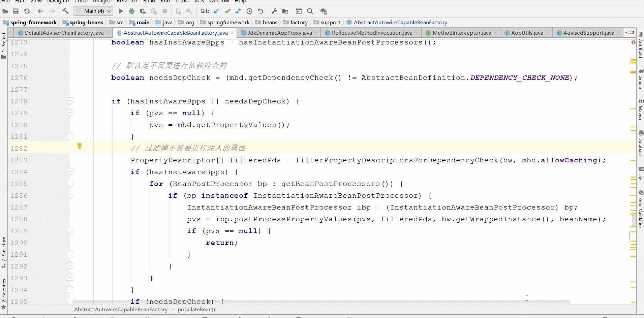Switch to JdkDynamicAopProxy.java tab

(x=279, y=33)
